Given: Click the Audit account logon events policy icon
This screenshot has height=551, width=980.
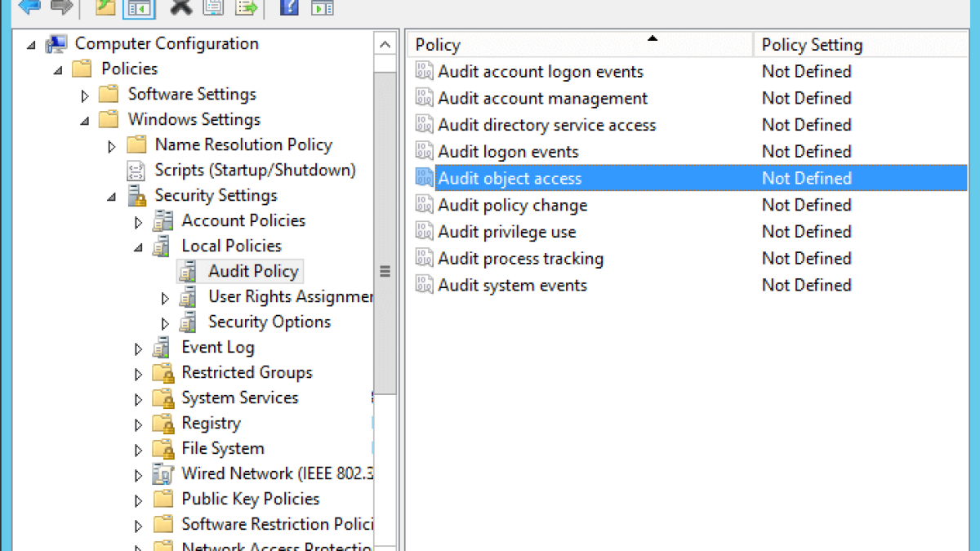Looking at the screenshot, I should pos(424,72).
